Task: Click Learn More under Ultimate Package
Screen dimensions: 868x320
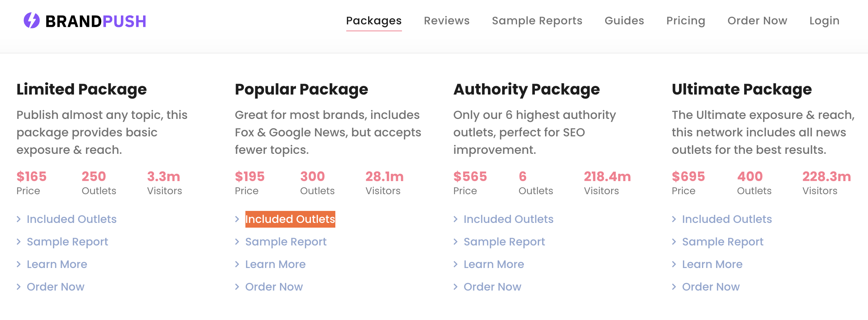Action: [x=712, y=264]
